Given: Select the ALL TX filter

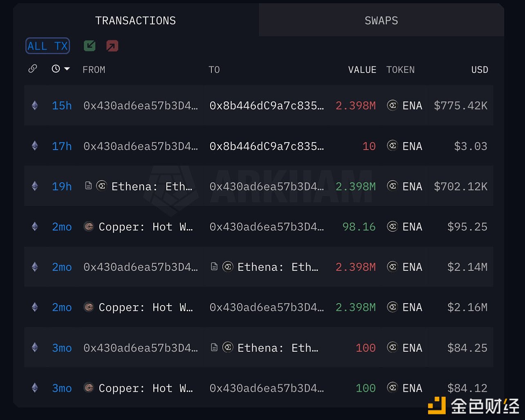Looking at the screenshot, I should click(47, 46).
